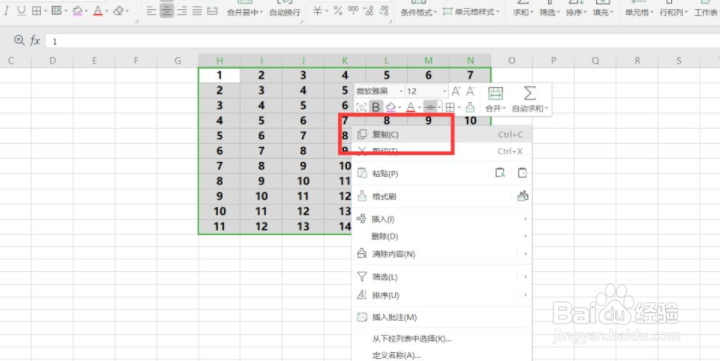Open the 清除内容(N) submenu

coord(441,254)
